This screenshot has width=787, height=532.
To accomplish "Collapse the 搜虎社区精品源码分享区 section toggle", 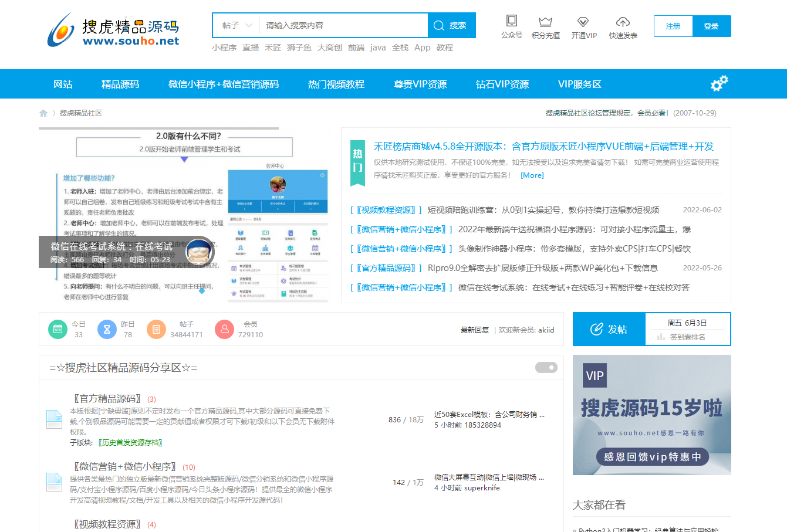I will pyautogui.click(x=546, y=368).
